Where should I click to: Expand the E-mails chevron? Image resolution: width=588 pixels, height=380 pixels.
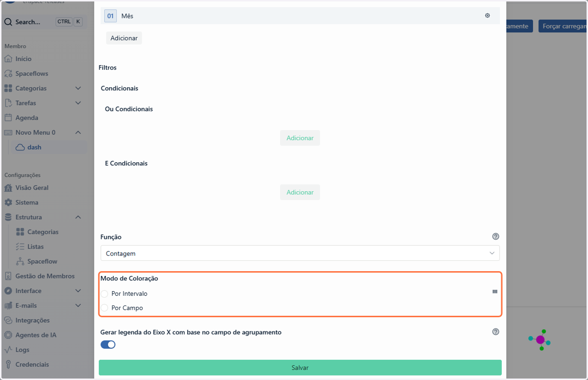coord(78,305)
